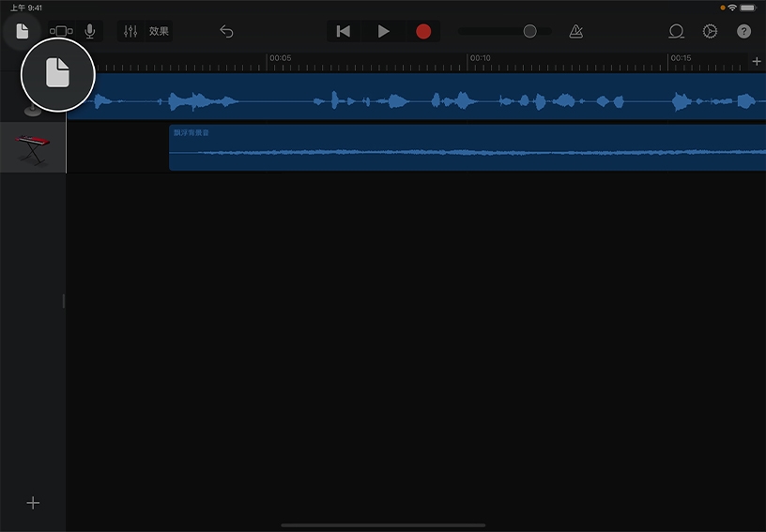Expand track headers using the edge handle
Image resolution: width=766 pixels, height=532 pixels.
(x=64, y=301)
